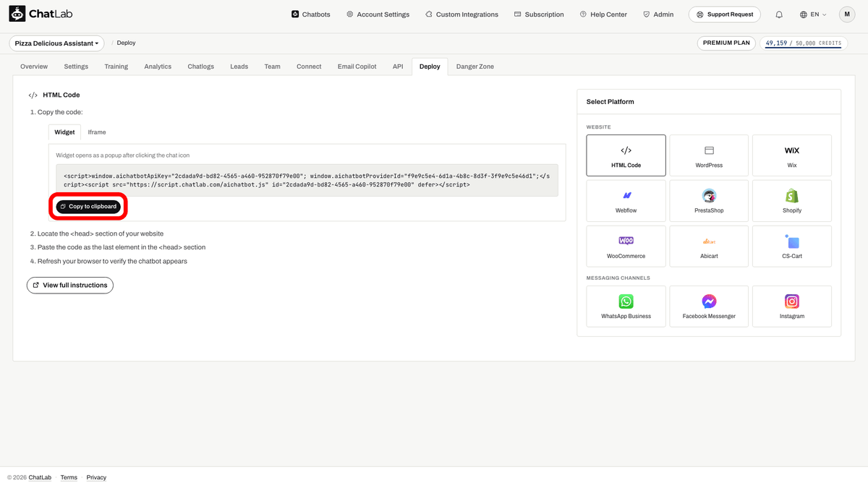Click the credits usage indicator
The image size is (868, 488).
tap(803, 43)
